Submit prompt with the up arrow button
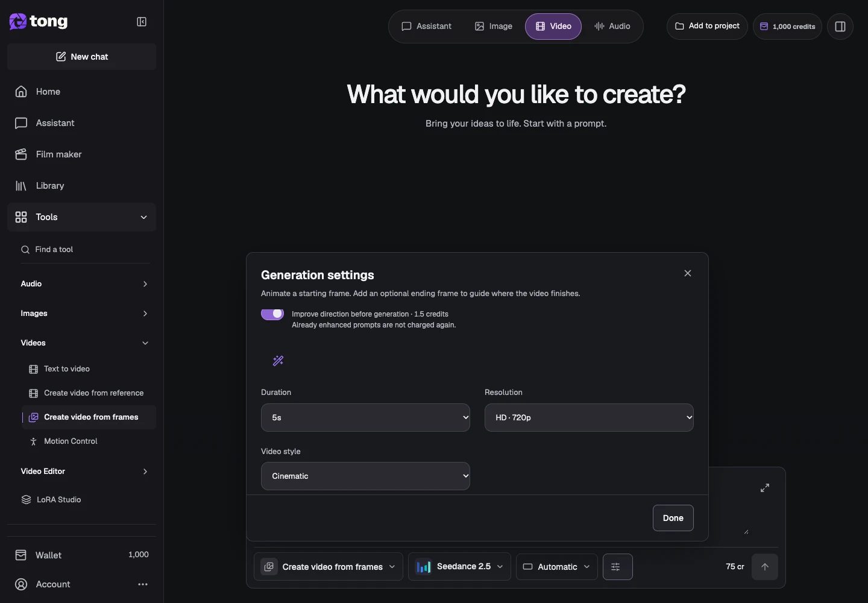This screenshot has height=603, width=868. click(765, 567)
